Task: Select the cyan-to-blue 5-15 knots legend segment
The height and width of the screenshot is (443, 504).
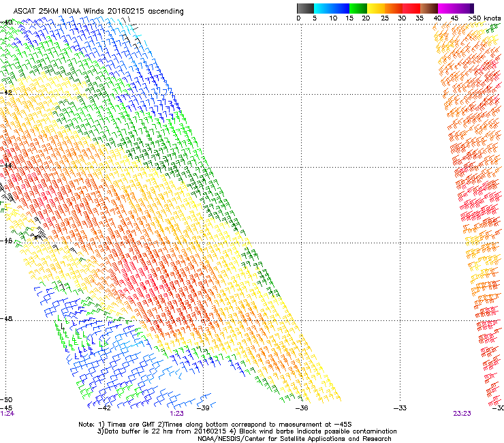Action: tap(332, 8)
